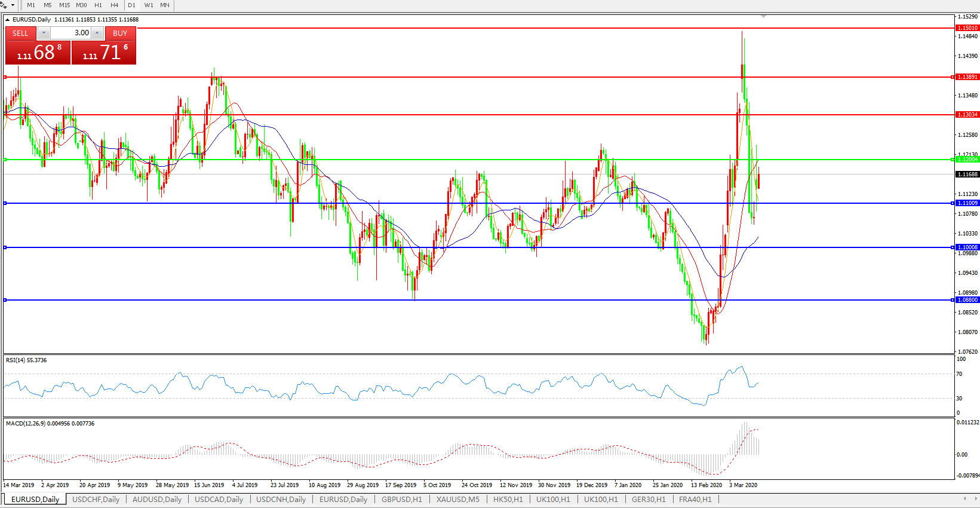Click the BUY button in one-click trading panel
The image size is (980, 508).
click(120, 33)
